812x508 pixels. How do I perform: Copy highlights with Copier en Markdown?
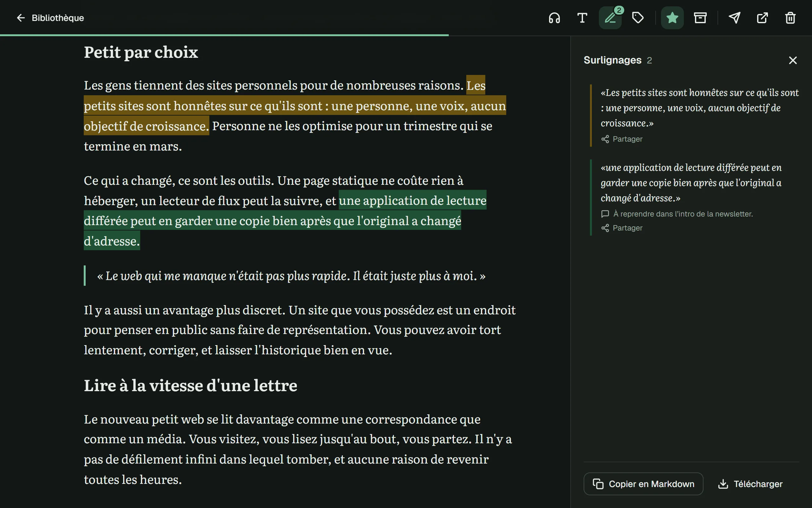click(643, 484)
